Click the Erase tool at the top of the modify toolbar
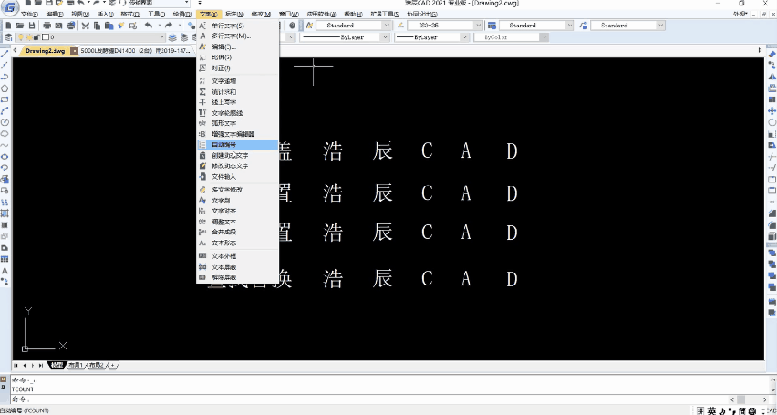777x415 pixels. pyautogui.click(x=772, y=54)
